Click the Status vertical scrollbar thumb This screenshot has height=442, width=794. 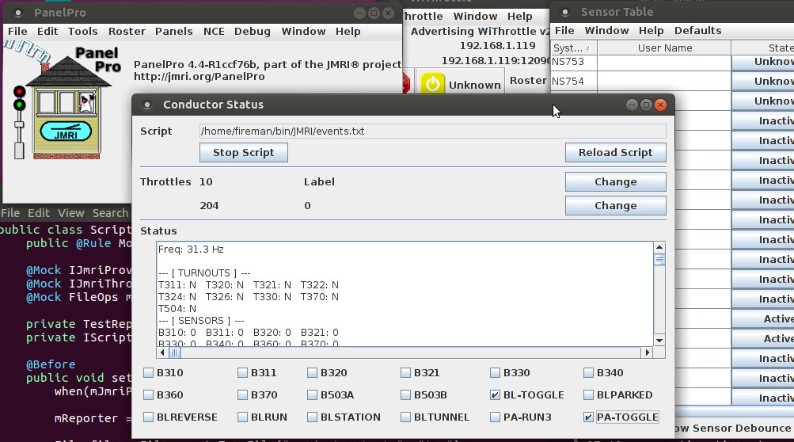point(659,260)
